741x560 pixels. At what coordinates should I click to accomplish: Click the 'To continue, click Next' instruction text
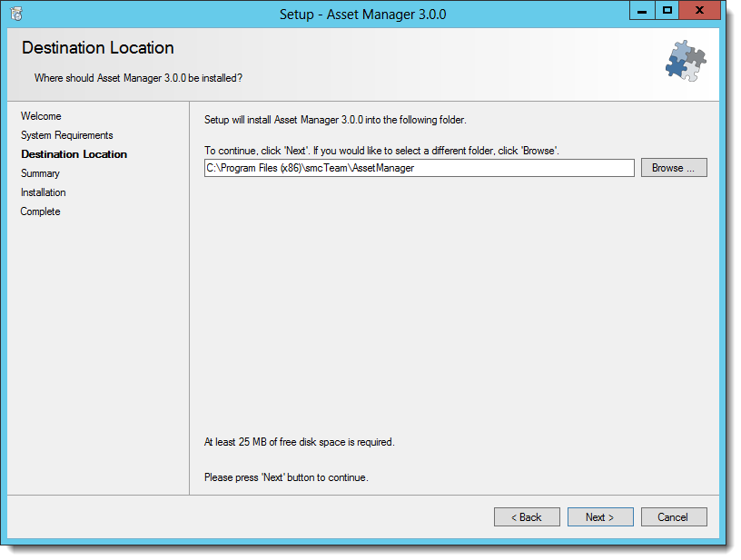pyautogui.click(x=381, y=151)
